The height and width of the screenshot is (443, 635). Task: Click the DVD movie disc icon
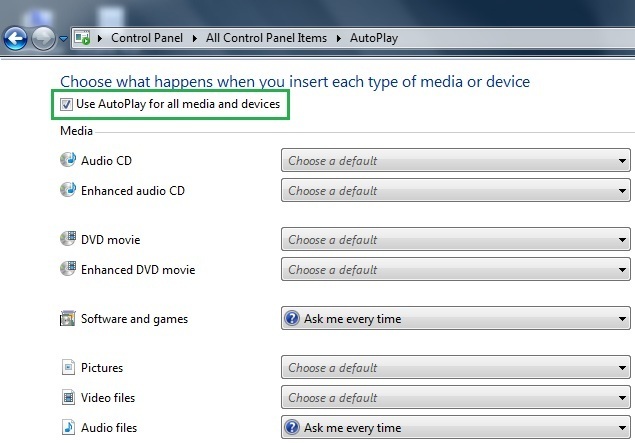[x=68, y=239]
